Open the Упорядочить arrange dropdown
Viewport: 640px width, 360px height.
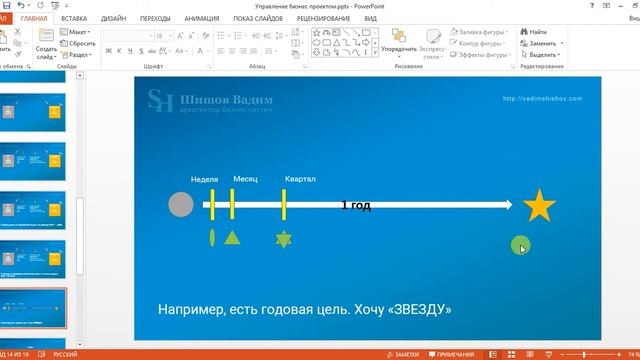[399, 43]
